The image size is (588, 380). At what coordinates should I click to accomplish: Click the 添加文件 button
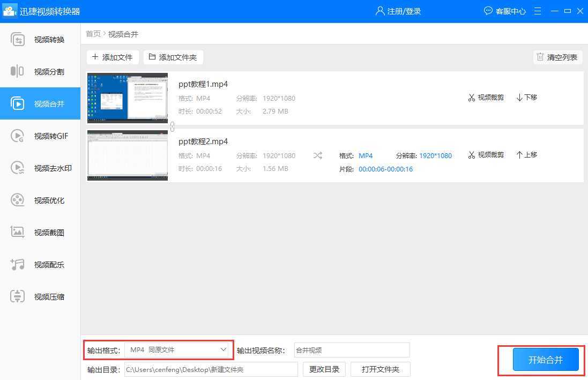pyautogui.click(x=113, y=57)
